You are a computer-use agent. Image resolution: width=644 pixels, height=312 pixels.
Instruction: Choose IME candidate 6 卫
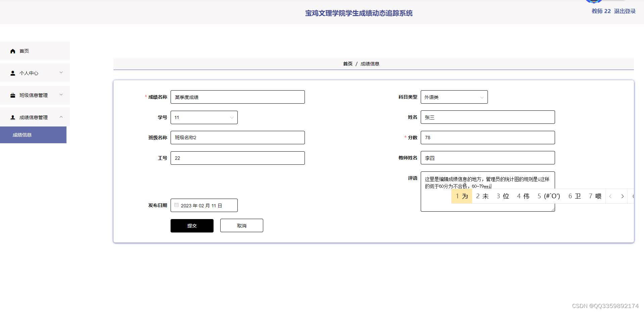[x=574, y=196]
